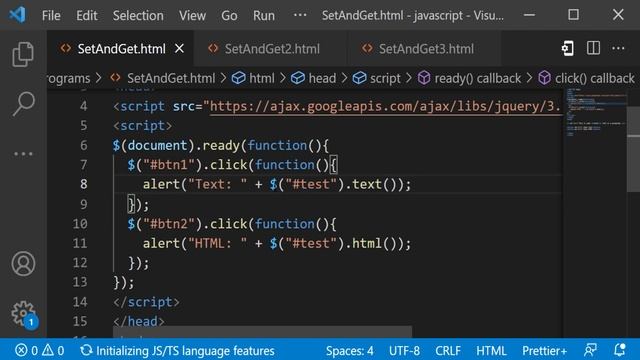The image size is (640, 360).
Task: Click the html file icon on SetAndGet3.html tab
Action: click(367, 49)
